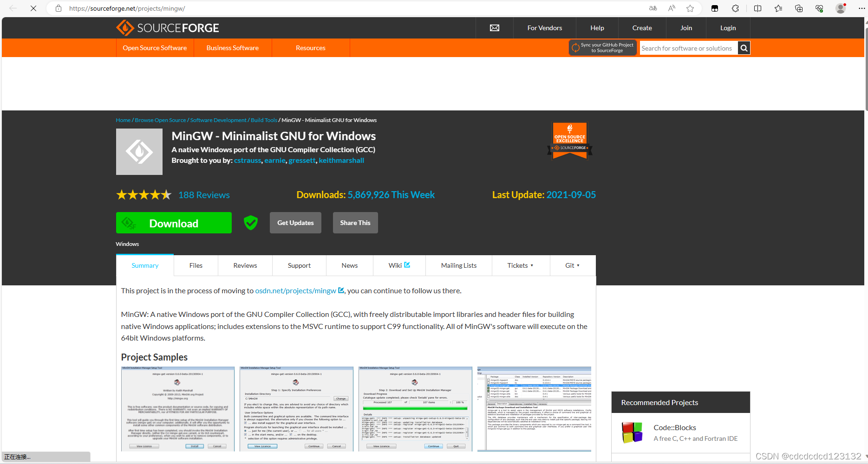The image size is (868, 464).
Task: Stop page loading with X button
Action: point(33,8)
